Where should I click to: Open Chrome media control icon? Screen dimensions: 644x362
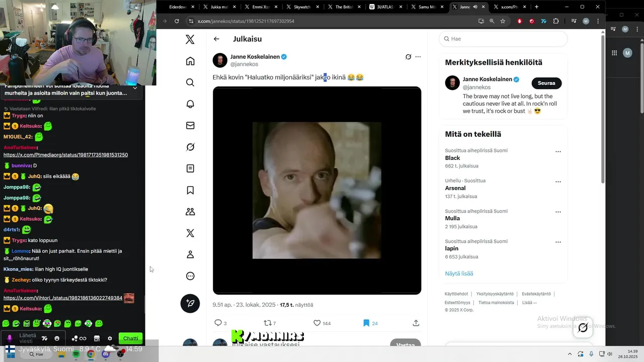pos(574,21)
